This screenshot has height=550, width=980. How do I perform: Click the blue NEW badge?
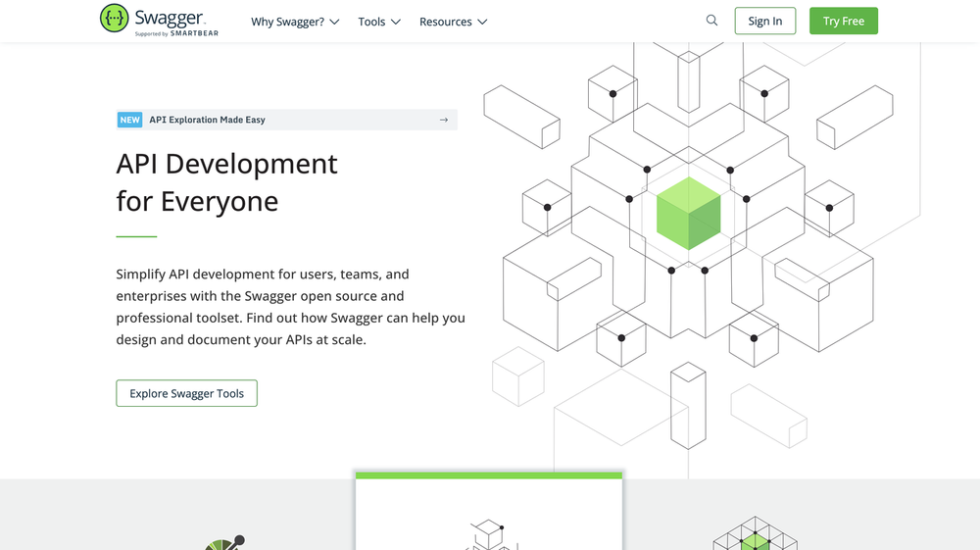(x=129, y=120)
